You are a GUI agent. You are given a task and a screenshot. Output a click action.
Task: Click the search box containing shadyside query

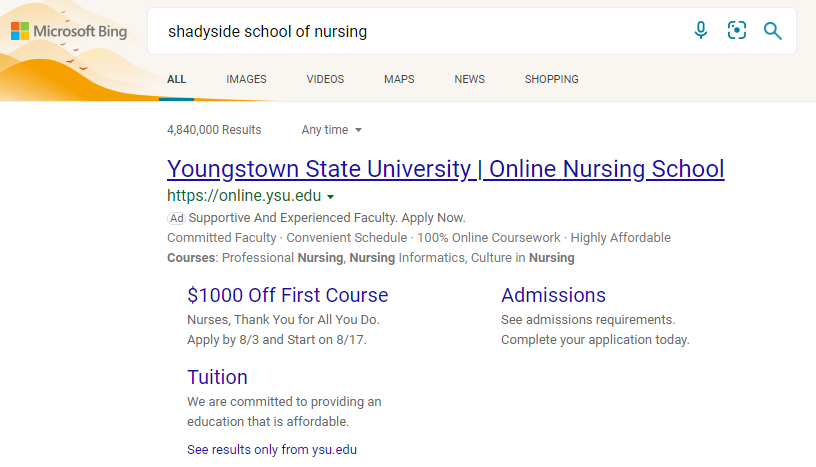[x=420, y=31]
